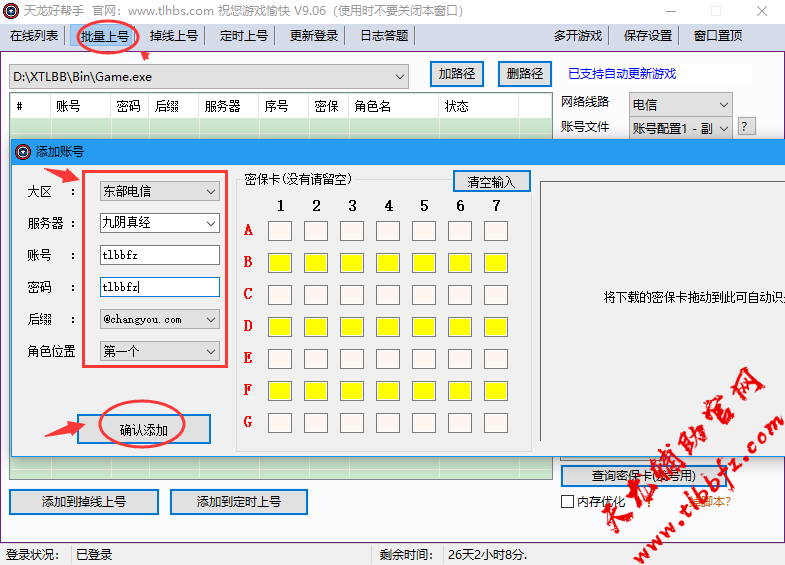Click security card cell C5
The width and height of the screenshot is (785, 565).
click(x=424, y=295)
